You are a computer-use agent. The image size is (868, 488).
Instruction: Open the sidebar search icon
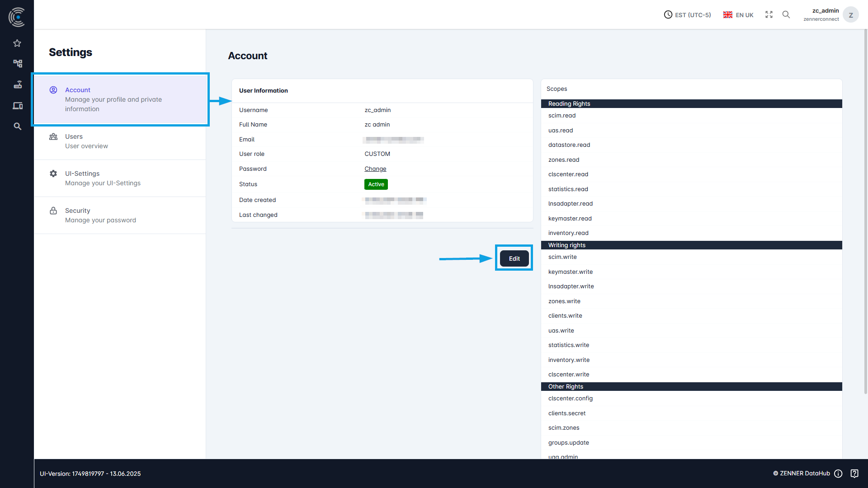[17, 127]
